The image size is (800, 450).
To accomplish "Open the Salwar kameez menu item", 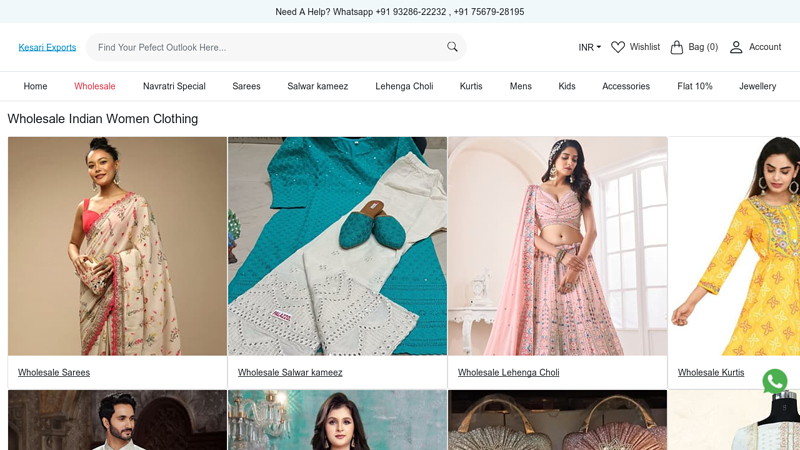I will click(317, 86).
